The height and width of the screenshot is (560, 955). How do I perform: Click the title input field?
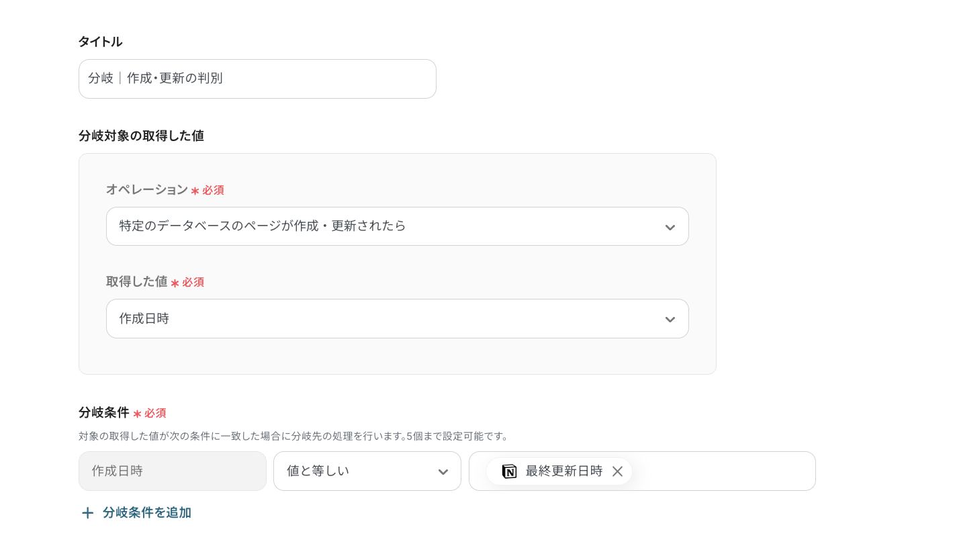tap(257, 79)
